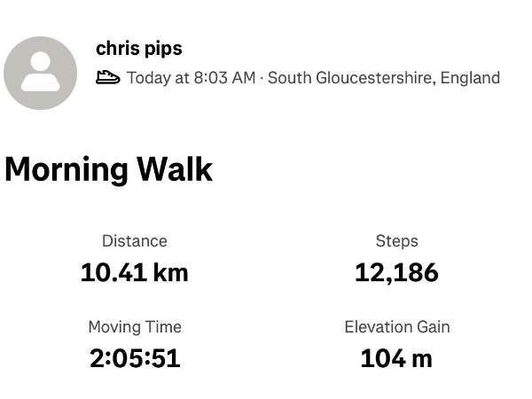
Task: Click the word England in the location
Action: click(470, 78)
